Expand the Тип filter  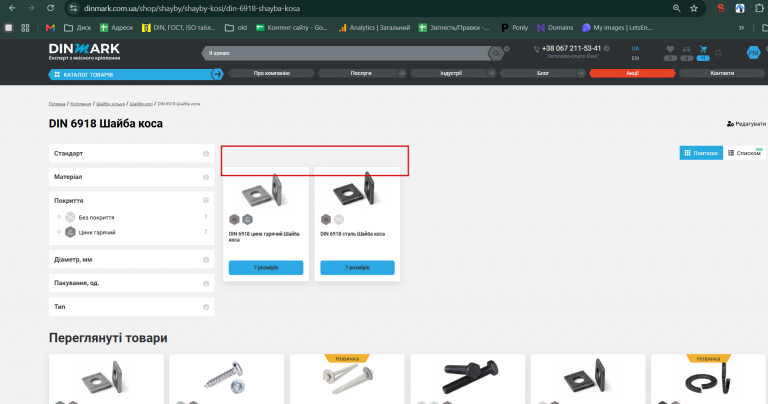(x=131, y=307)
